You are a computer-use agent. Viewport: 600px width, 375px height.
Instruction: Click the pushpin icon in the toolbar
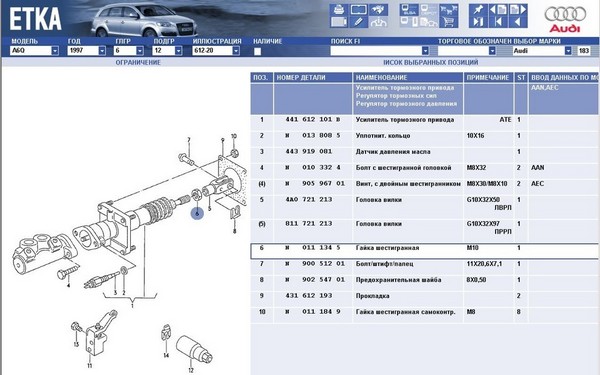click(479, 10)
